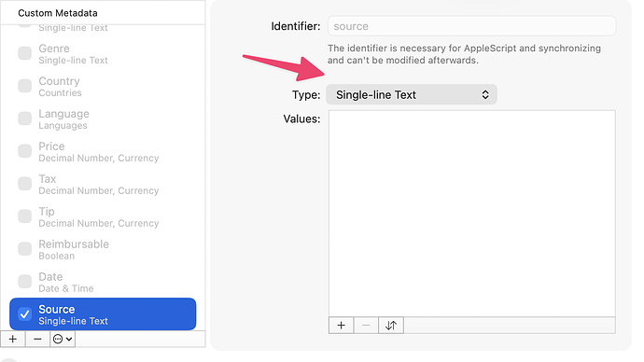Add a new custom metadata field
644x362 pixels.
click(13, 339)
